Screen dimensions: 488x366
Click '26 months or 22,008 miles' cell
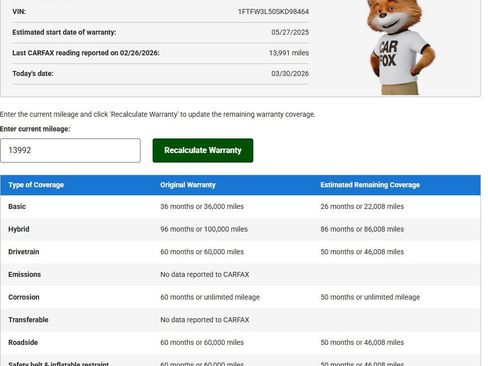(362, 207)
